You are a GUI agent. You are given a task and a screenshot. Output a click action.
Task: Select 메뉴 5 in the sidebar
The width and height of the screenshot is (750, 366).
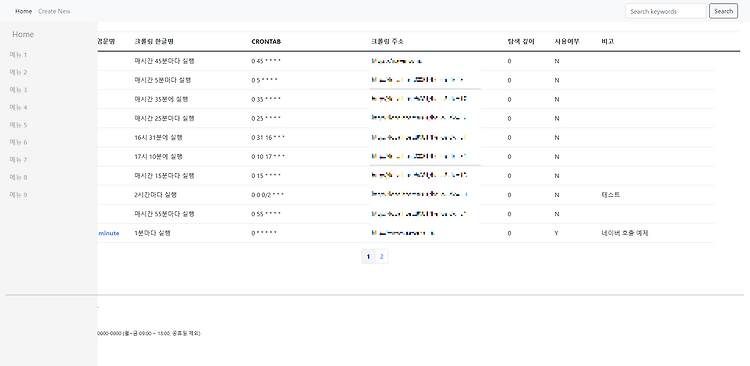19,125
